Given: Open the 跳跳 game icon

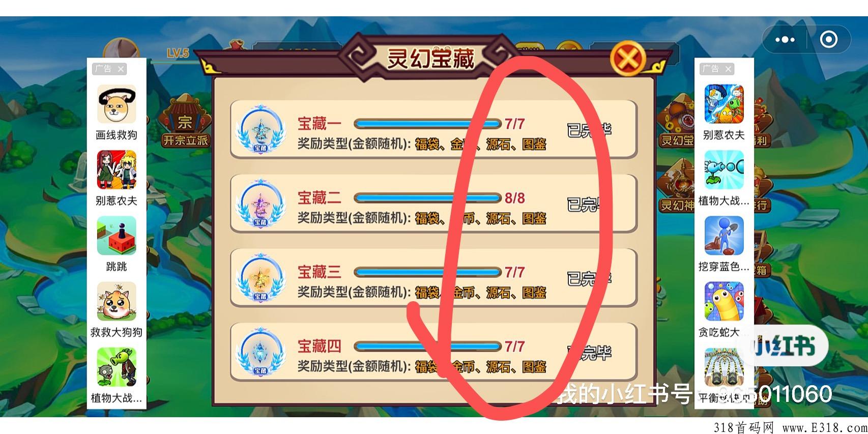Looking at the screenshot, I should pyautogui.click(x=117, y=236).
